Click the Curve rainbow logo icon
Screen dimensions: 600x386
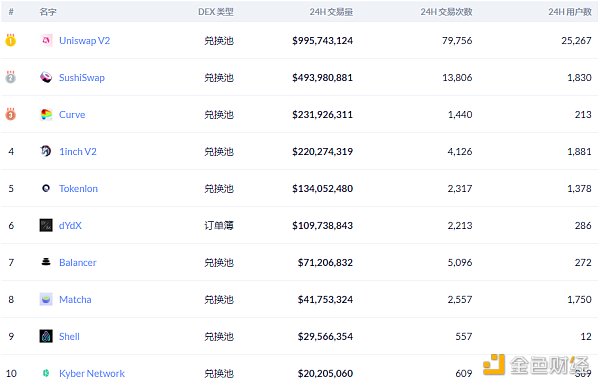pos(46,114)
